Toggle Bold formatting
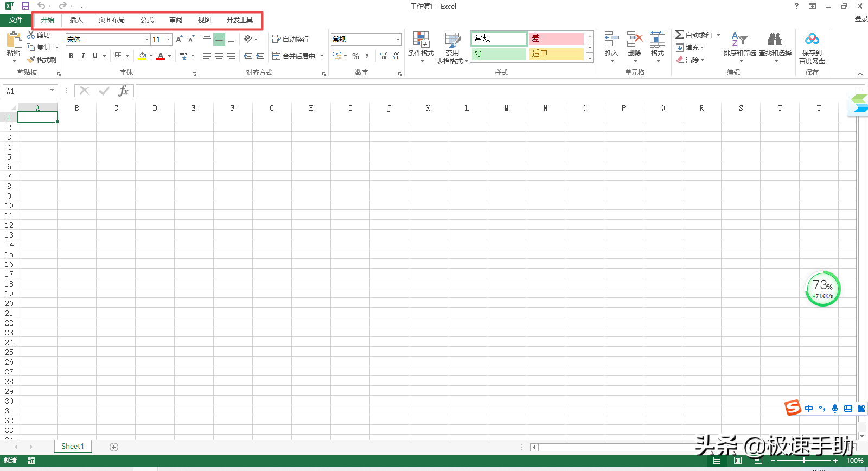This screenshot has width=868, height=471. (x=71, y=56)
